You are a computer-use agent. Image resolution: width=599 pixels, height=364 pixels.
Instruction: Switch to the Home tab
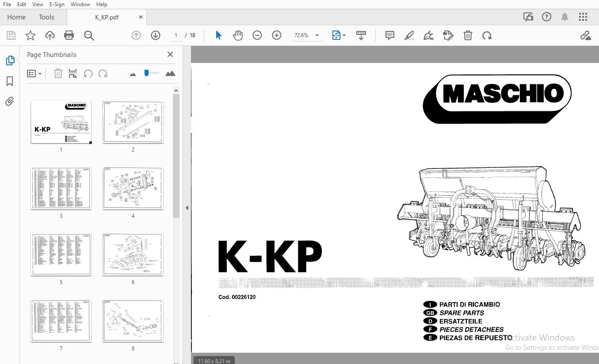click(16, 17)
